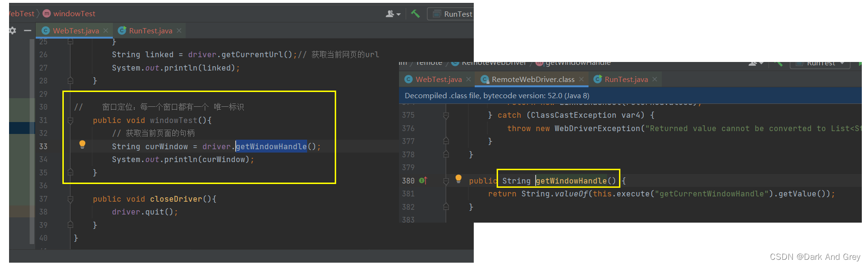Switch to RunTest.java tab in left editor
868x266 pixels.
(x=150, y=31)
